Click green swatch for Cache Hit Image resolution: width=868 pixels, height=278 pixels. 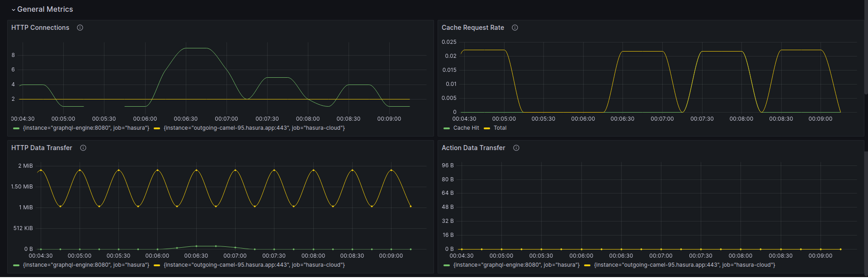tap(447, 128)
